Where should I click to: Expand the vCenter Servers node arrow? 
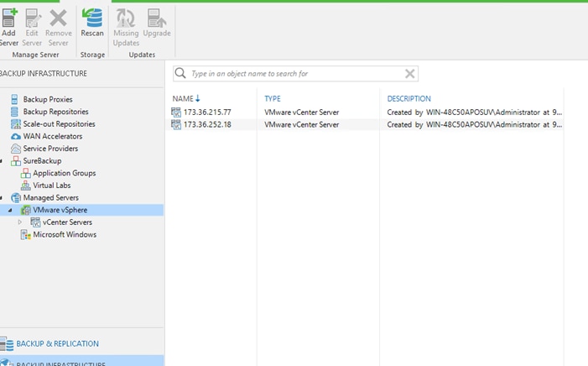click(x=20, y=222)
